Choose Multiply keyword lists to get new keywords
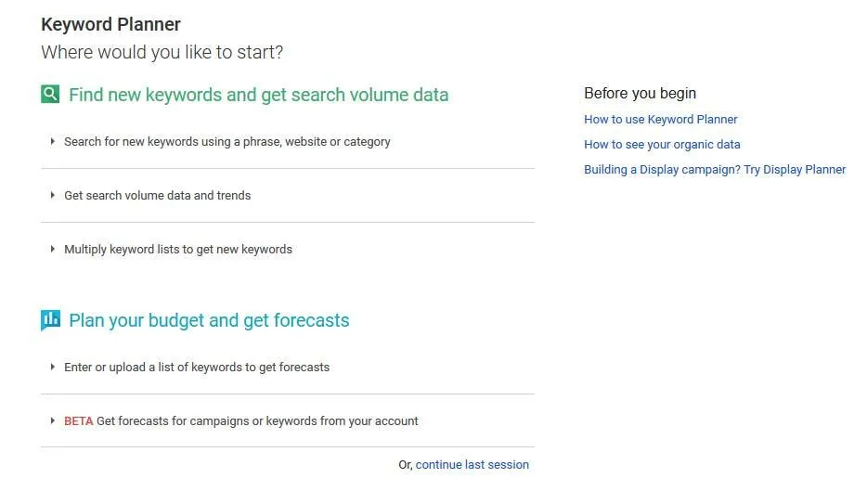This screenshot has height=504, width=867. (x=178, y=250)
